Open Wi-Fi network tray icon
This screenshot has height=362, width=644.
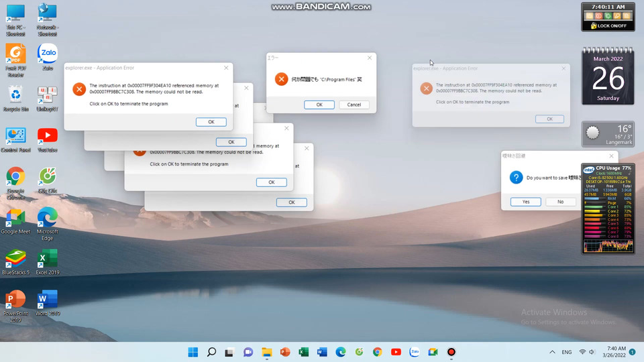point(582,352)
